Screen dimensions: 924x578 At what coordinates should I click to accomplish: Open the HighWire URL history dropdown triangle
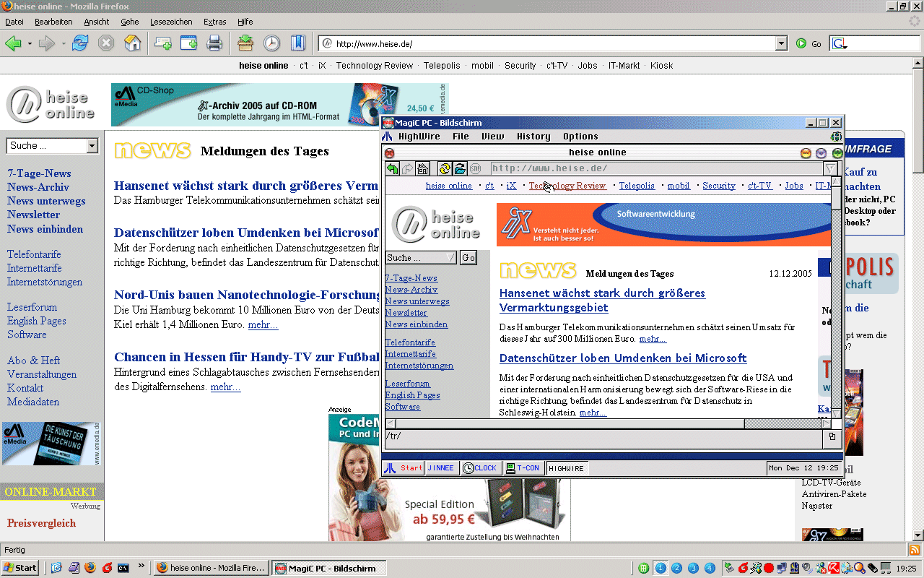coord(831,168)
